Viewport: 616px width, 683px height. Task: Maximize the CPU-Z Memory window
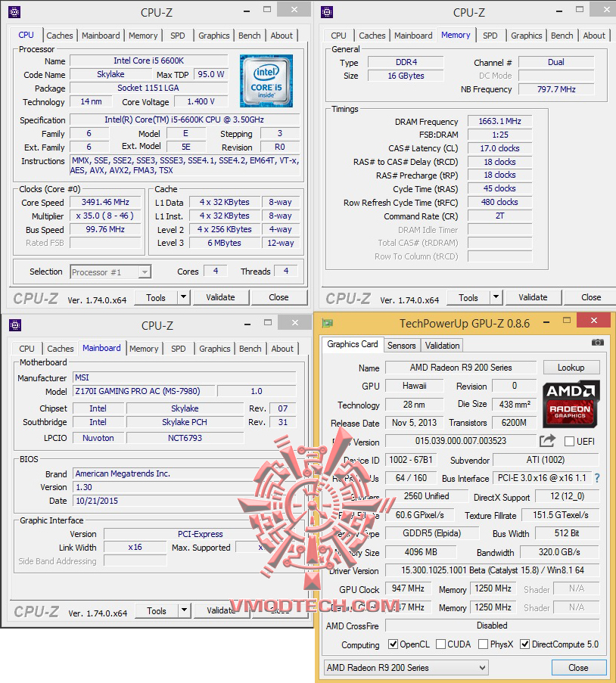580,9
